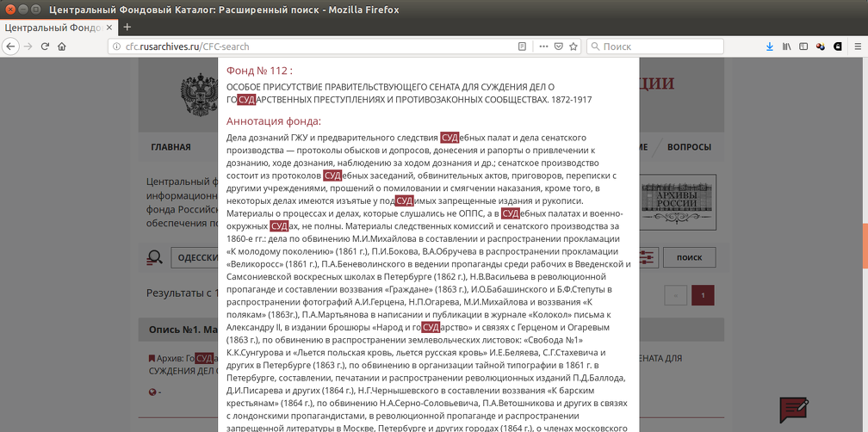This screenshot has width=868, height=432.
Task: Open a new browser tab
Action: tap(127, 27)
